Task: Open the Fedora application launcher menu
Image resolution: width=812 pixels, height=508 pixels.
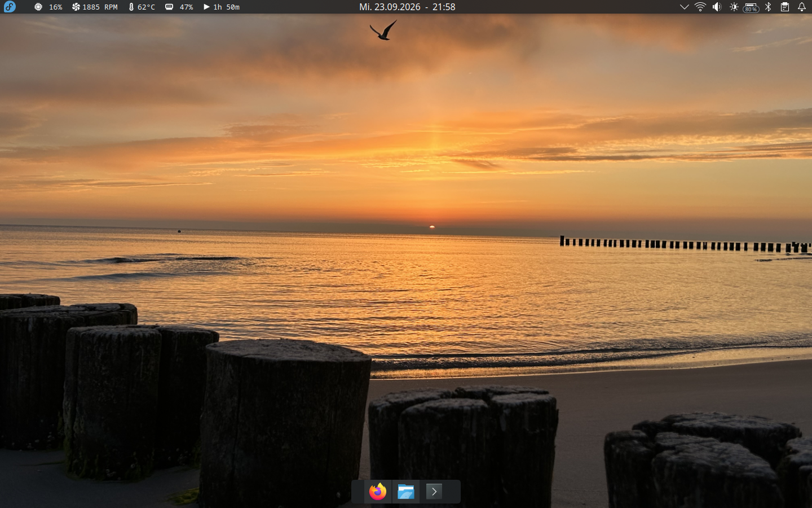Action: [10, 7]
